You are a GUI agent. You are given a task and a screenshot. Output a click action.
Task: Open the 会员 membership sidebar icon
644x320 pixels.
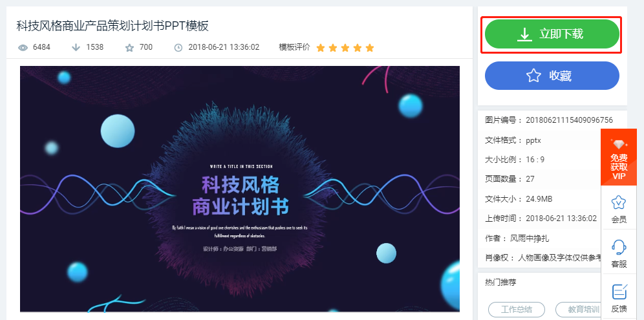coord(619,208)
